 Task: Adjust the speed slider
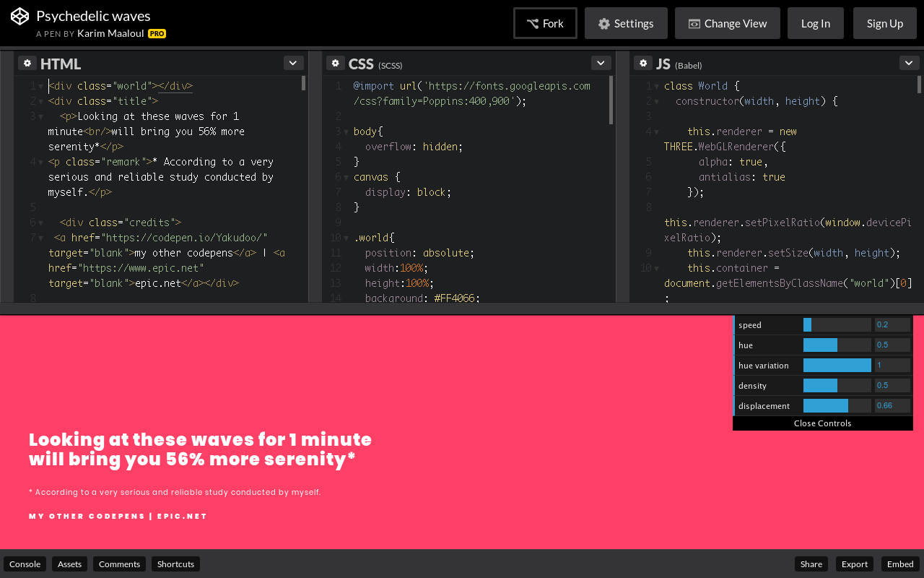tap(837, 325)
